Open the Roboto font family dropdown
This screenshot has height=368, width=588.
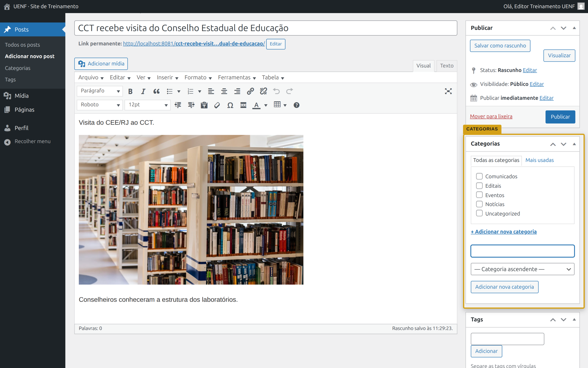[100, 105]
